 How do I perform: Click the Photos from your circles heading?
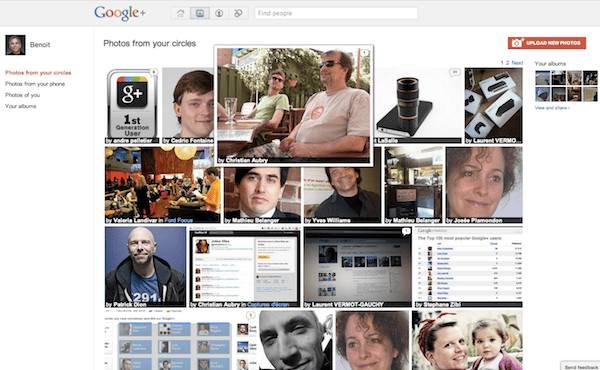[x=150, y=43]
